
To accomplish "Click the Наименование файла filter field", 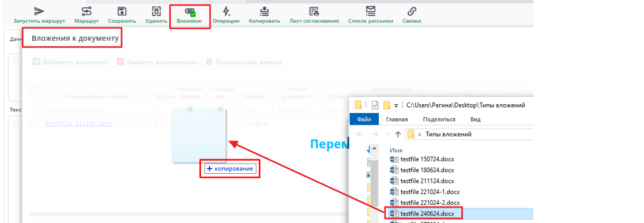I will point(96,109).
